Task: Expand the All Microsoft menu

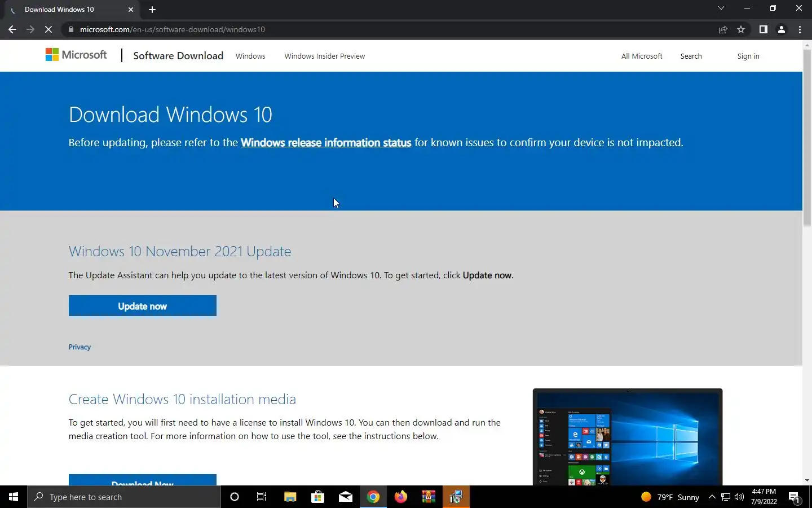Action: pos(642,56)
